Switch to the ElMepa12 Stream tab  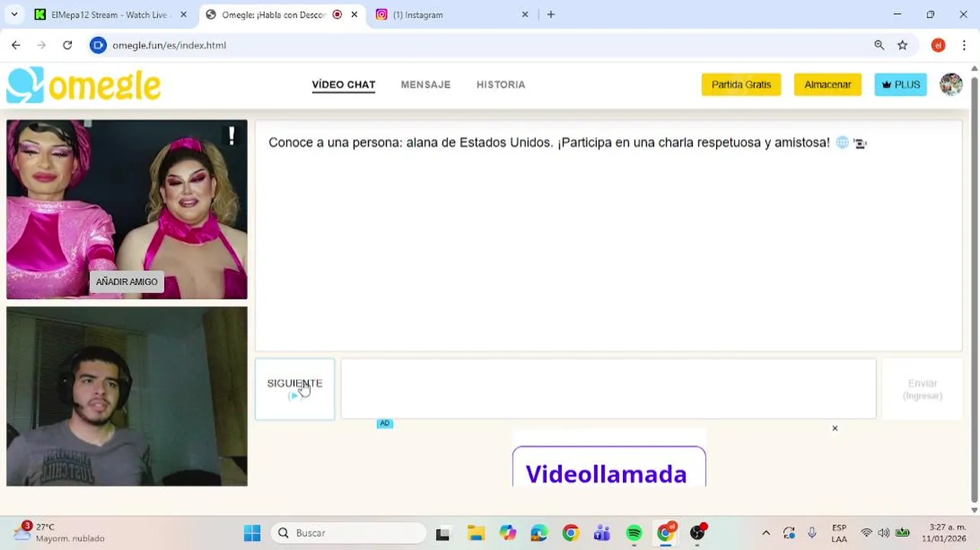[x=111, y=15]
